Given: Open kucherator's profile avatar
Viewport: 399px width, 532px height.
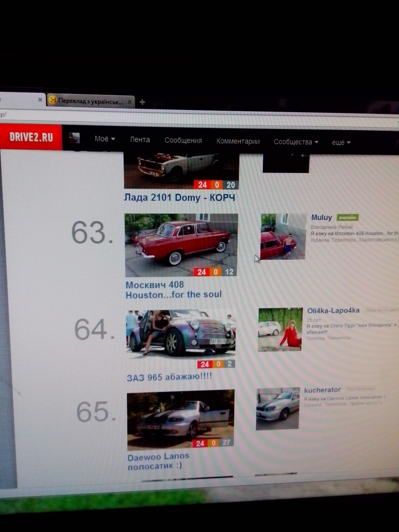Looking at the screenshot, I should click(278, 409).
